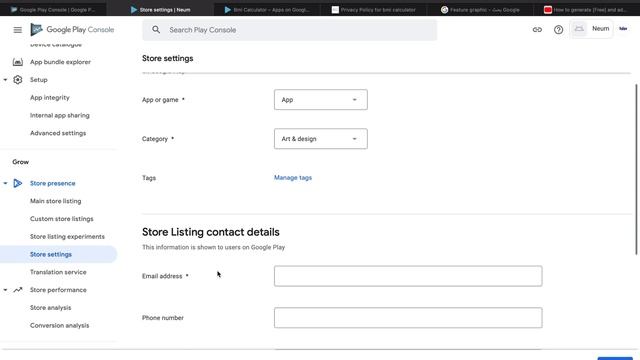Switch to the Bmi Calculator browser tab
The height and width of the screenshot is (360, 640).
pyautogui.click(x=267, y=9)
